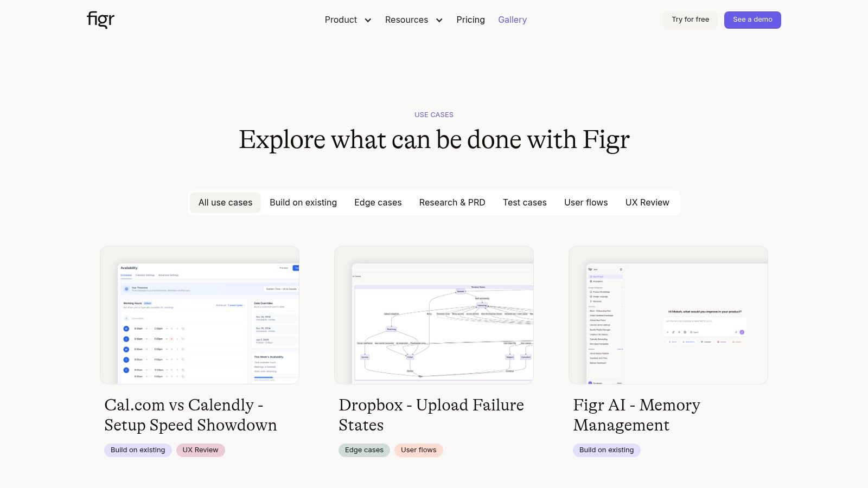Click Build on existing tag under Cal.com card
Viewport: 868px width, 488px height.
[x=138, y=450]
